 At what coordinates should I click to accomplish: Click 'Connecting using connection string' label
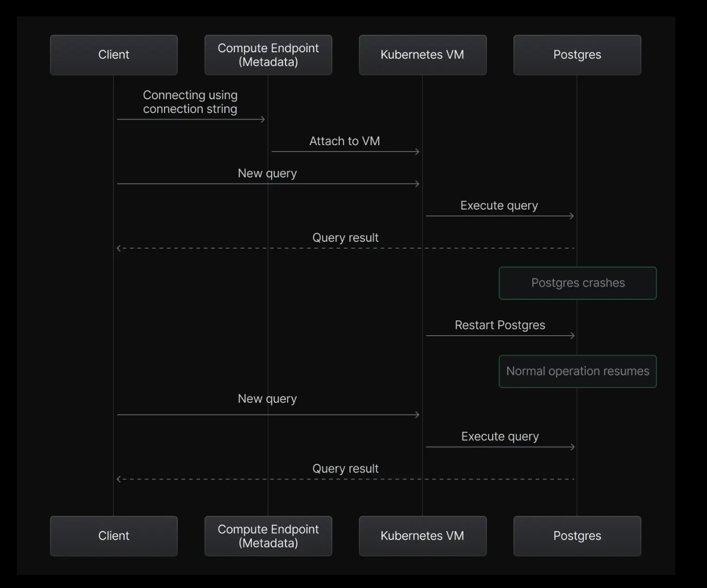[190, 102]
